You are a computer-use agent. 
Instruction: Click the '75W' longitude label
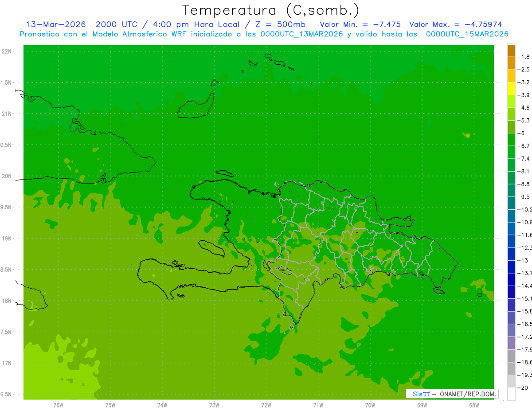(110, 405)
